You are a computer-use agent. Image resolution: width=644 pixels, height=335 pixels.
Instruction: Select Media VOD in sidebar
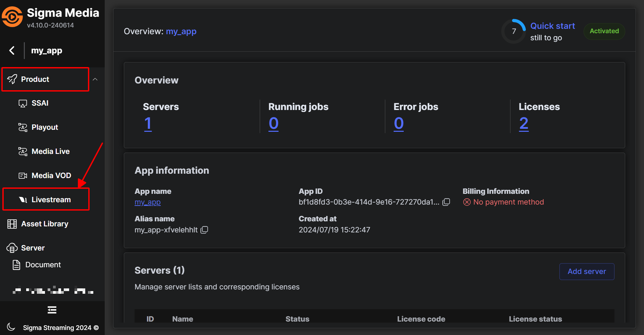(51, 176)
